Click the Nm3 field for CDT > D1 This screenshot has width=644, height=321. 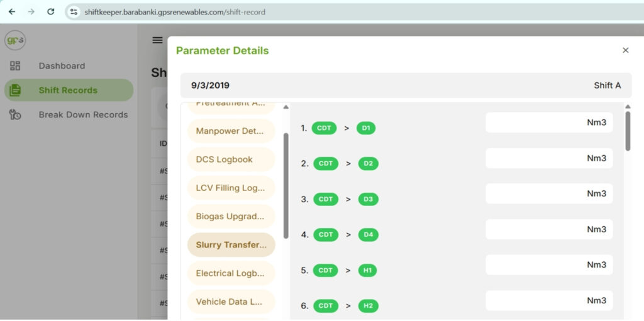(548, 123)
